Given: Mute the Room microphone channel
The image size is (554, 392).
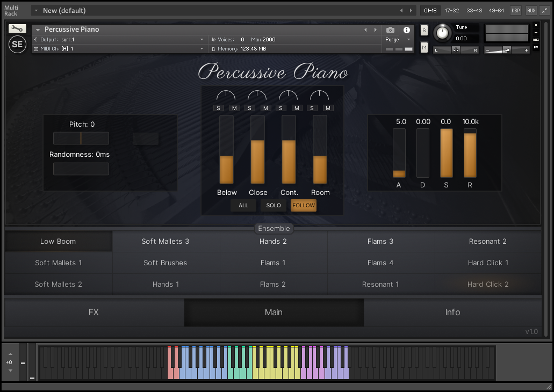Looking at the screenshot, I should pyautogui.click(x=328, y=108).
